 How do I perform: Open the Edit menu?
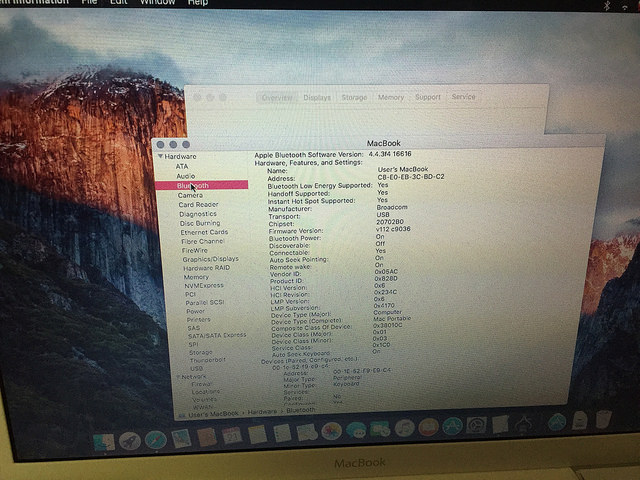point(119,2)
